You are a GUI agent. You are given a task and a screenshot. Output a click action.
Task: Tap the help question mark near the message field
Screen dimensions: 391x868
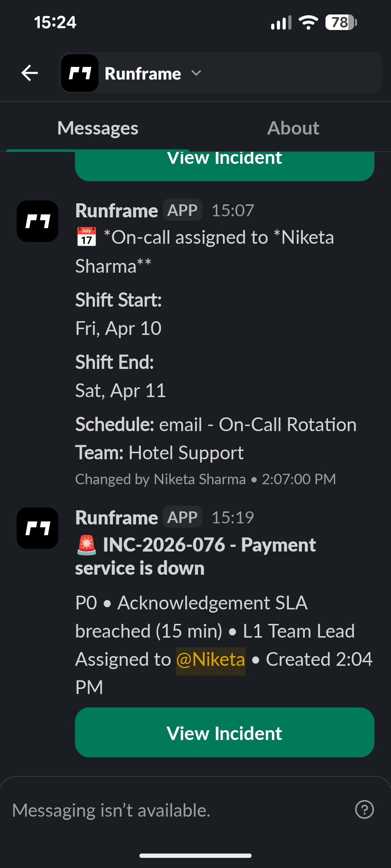tap(365, 810)
